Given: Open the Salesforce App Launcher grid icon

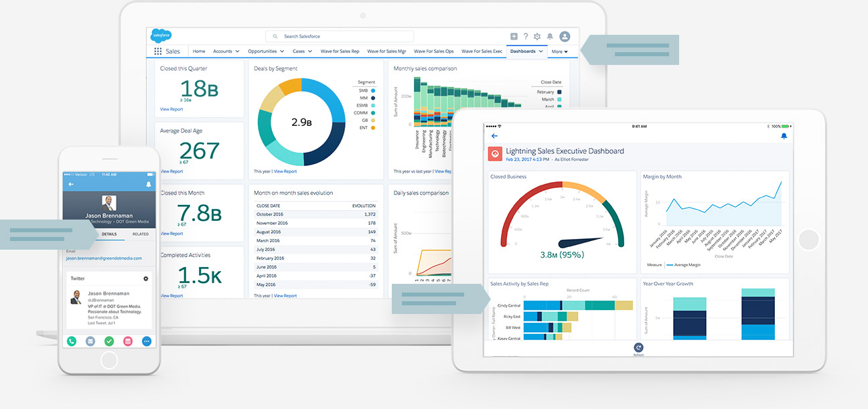Looking at the screenshot, I should [x=159, y=51].
